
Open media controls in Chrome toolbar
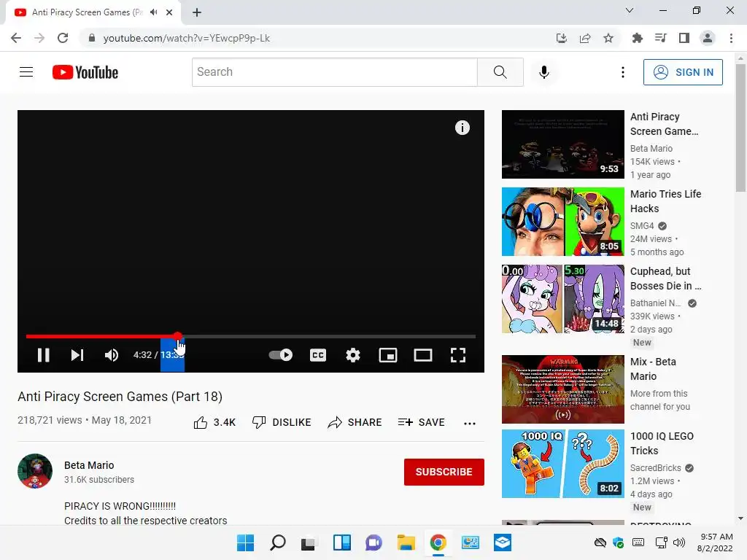point(660,38)
